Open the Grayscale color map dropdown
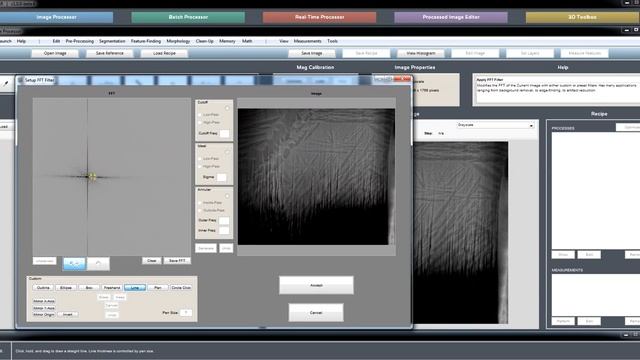This screenshot has height=360, width=640. 496,125
